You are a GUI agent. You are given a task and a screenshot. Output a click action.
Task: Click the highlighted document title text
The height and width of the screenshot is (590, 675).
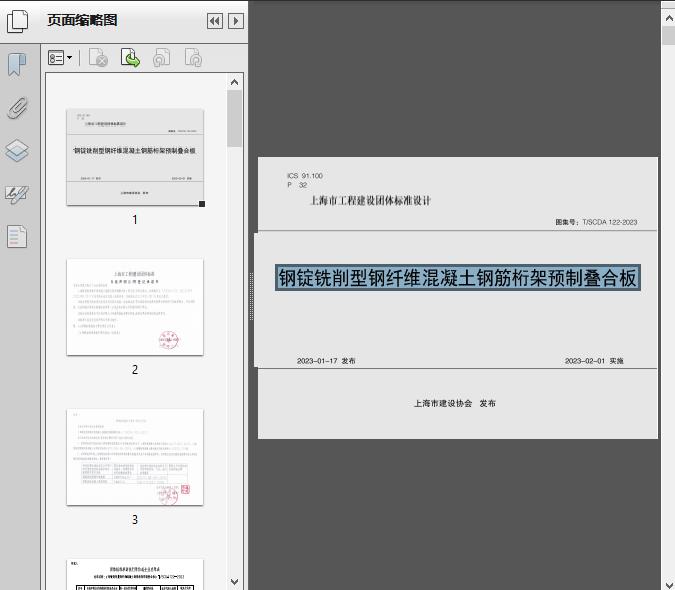pyautogui.click(x=458, y=278)
